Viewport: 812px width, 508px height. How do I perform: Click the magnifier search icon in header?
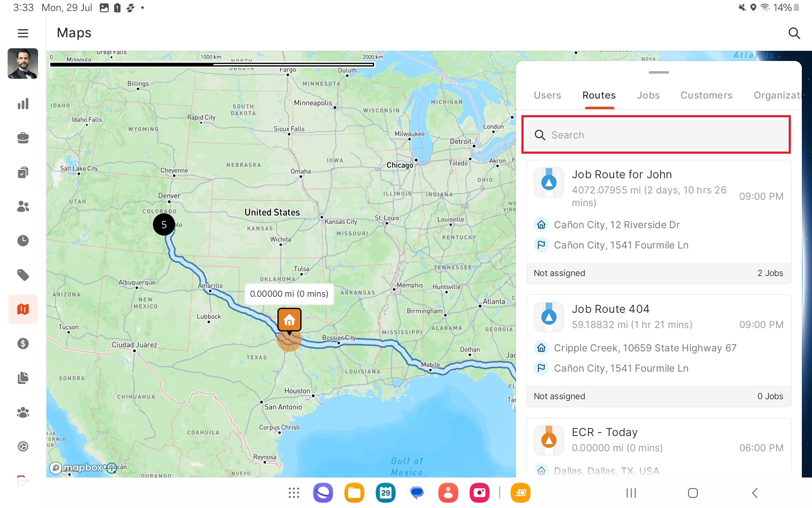[x=794, y=33]
